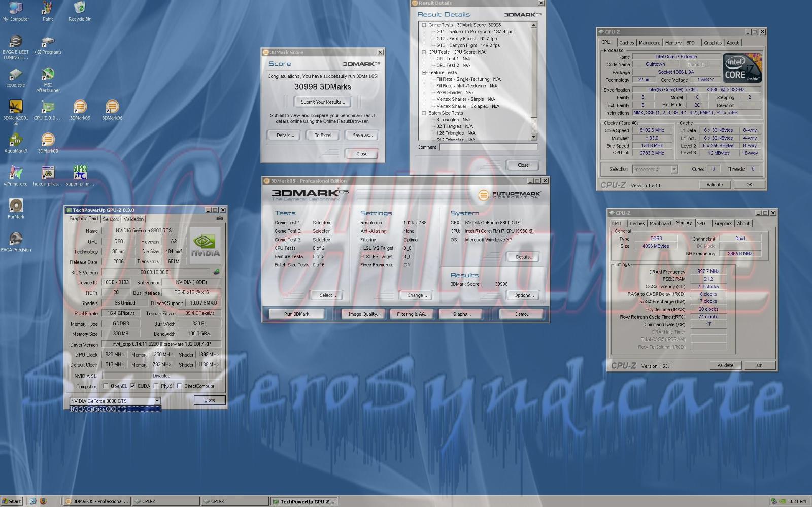
Task: Click the Intel Core i7 logo in CPU-Z
Action: (x=742, y=68)
